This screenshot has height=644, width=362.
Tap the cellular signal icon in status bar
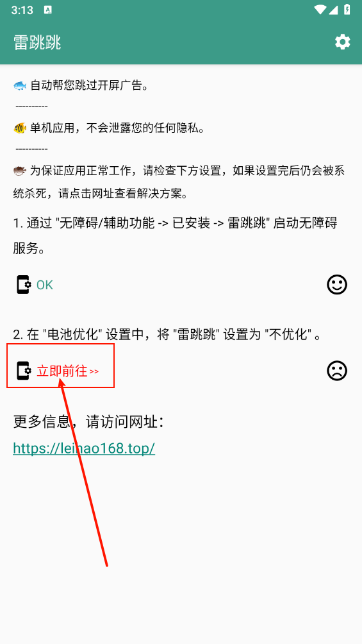point(334,10)
